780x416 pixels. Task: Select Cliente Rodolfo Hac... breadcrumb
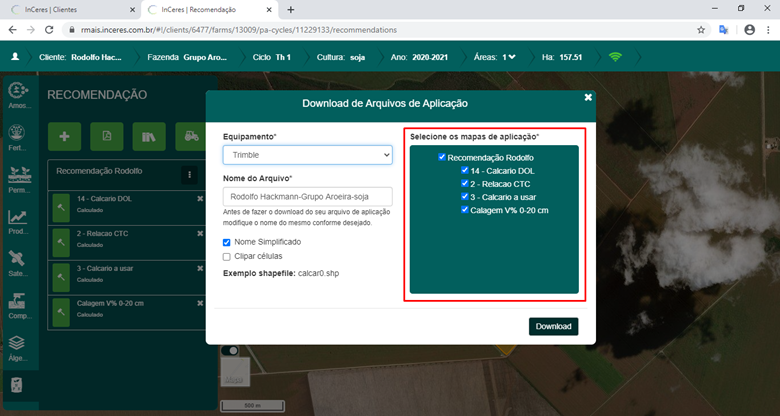[x=80, y=57]
